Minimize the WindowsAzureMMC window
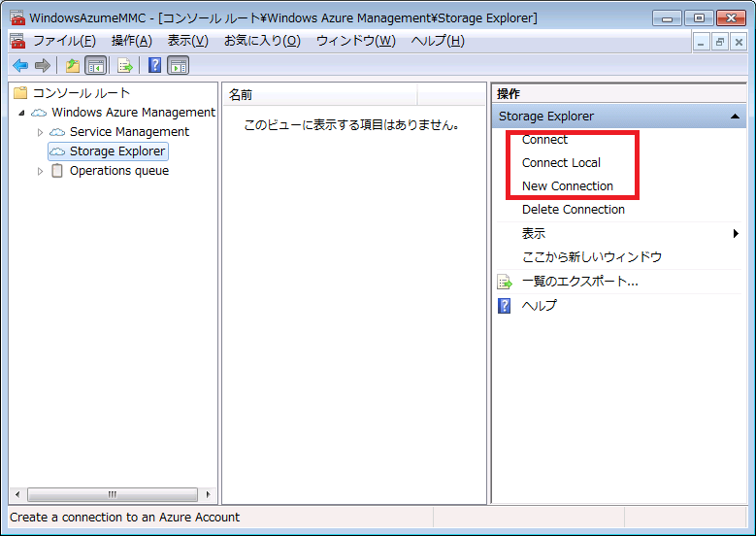 (x=668, y=18)
